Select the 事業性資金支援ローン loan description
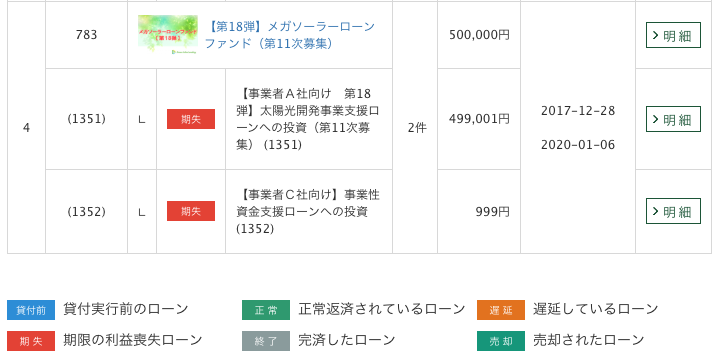Image resolution: width=715 pixels, height=363 pixels. tap(308, 211)
